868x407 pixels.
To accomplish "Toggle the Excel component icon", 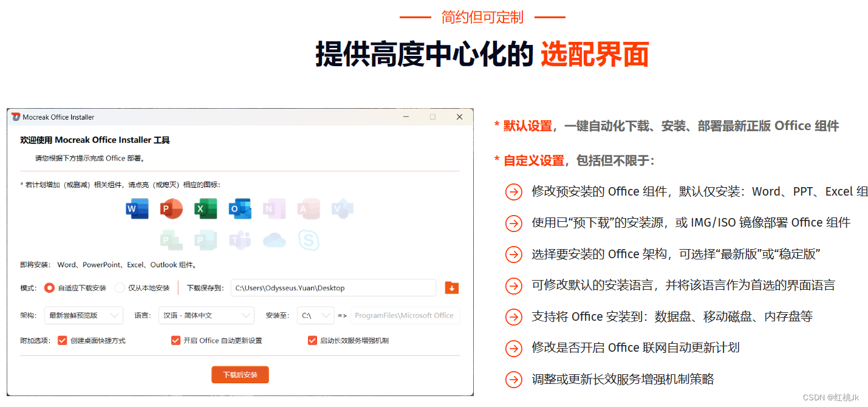I will [206, 208].
